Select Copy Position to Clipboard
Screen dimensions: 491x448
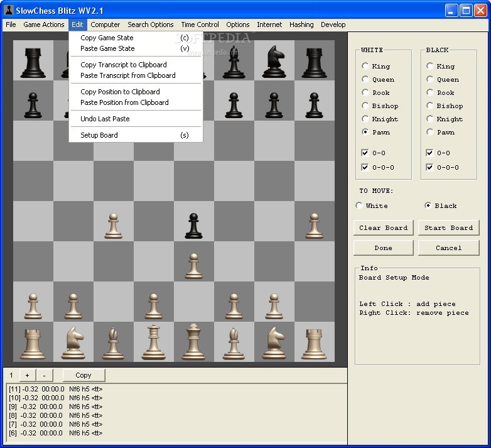click(x=136, y=92)
